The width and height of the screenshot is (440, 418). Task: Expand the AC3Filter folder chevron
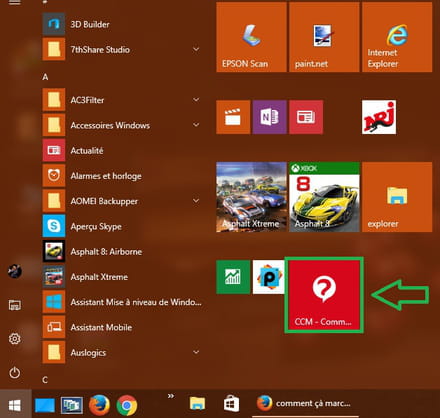point(196,100)
